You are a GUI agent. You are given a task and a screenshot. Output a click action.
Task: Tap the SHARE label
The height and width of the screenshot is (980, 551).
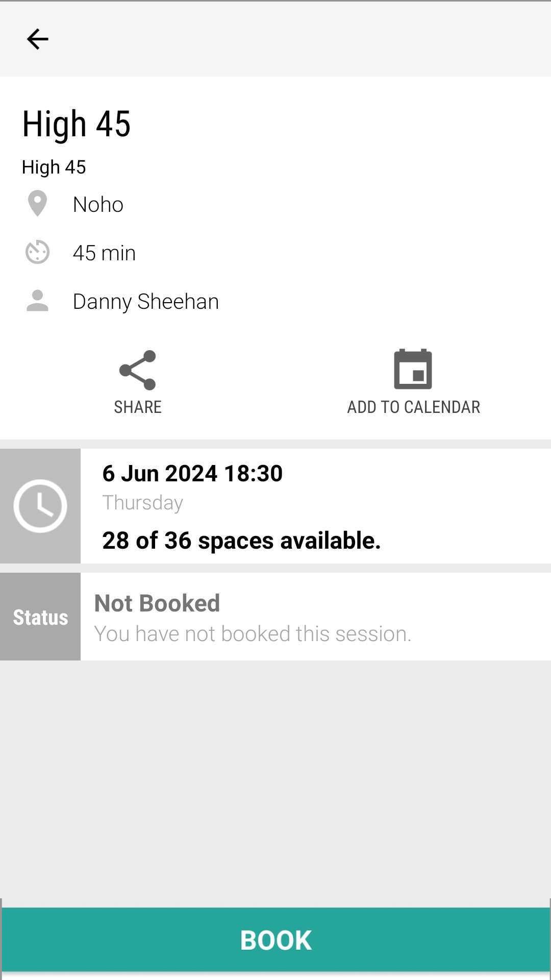coord(138,407)
